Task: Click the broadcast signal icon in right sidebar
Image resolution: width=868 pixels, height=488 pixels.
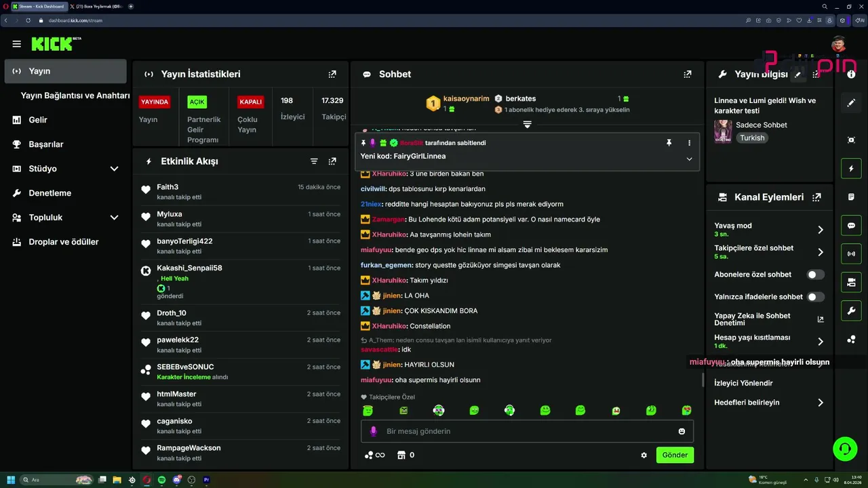Action: [851, 254]
